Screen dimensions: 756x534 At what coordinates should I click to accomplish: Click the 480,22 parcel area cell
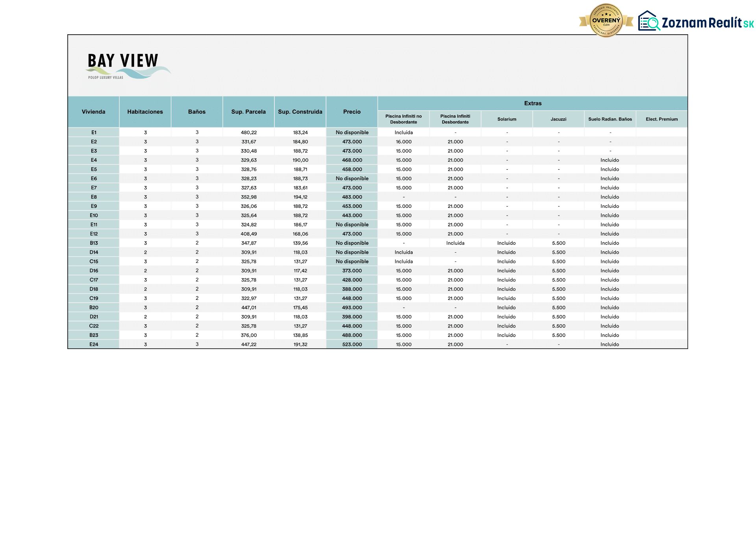(248, 133)
